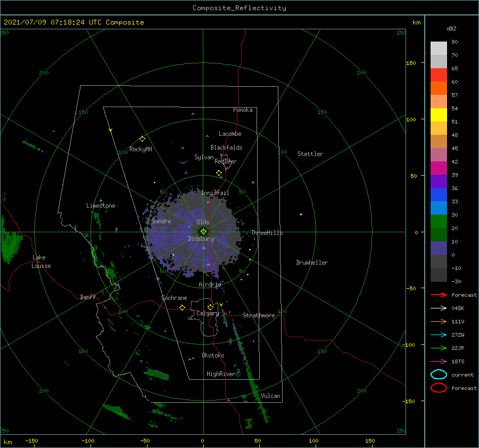Image resolution: width=479 pixels, height=448 pixels.
Task: Click yellow diamond marker above Calgary label
Action: point(210,307)
